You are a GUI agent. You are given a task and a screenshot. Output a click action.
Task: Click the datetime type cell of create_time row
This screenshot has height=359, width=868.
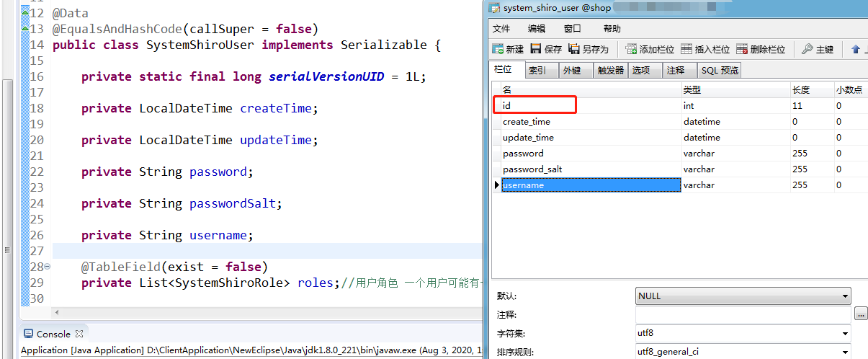click(x=735, y=122)
